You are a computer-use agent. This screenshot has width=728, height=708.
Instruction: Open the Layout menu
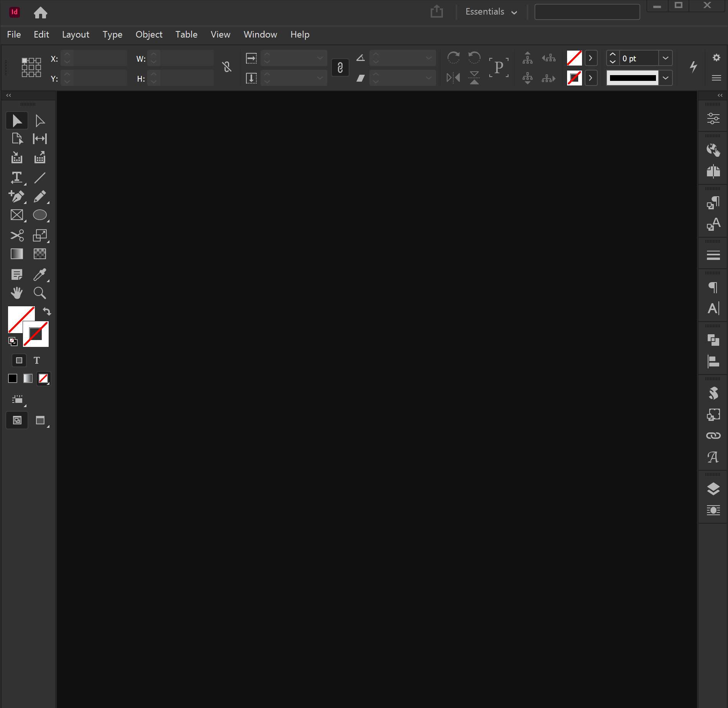75,34
